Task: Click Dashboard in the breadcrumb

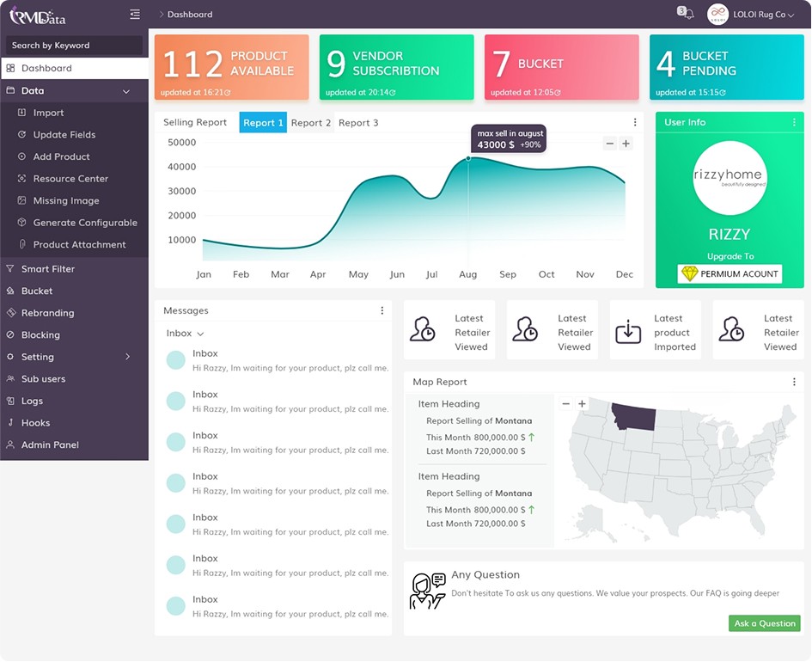Action: pos(190,14)
